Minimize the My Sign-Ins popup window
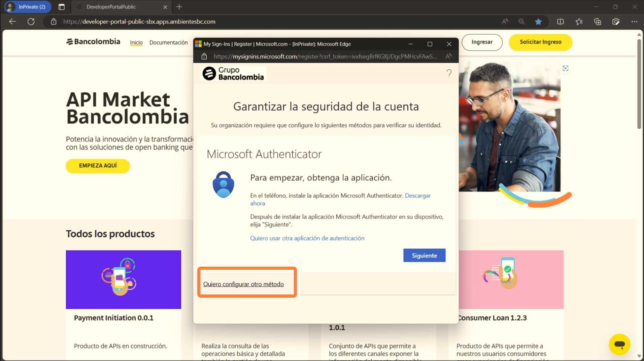This screenshot has width=644, height=361. click(x=410, y=44)
